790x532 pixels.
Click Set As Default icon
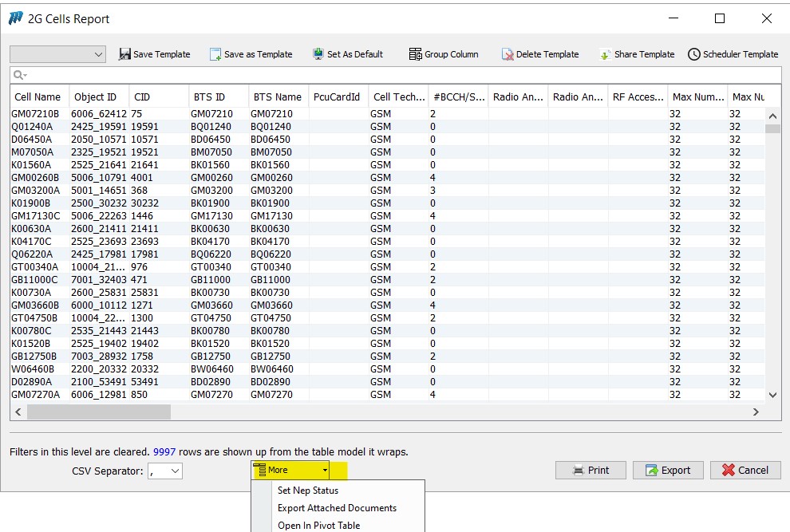click(318, 54)
